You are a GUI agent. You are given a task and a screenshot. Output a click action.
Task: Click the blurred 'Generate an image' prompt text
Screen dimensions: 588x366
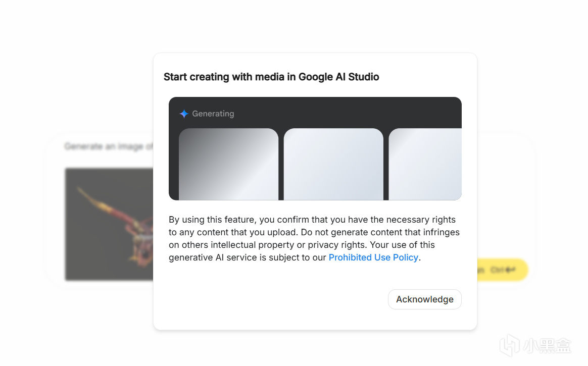(109, 146)
